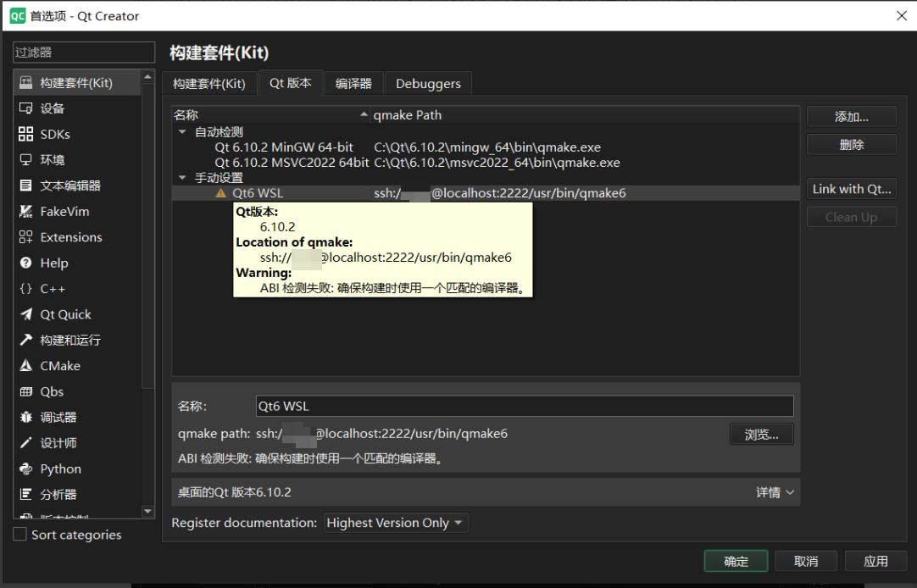Sort by the 名称 column header
Image resolution: width=917 pixels, height=588 pixels.
click(270, 115)
